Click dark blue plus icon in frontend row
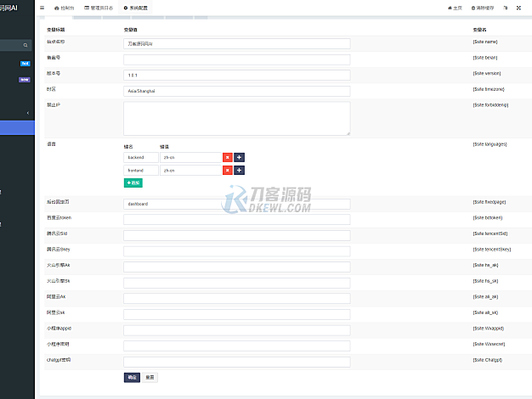532x399 pixels. (239, 170)
